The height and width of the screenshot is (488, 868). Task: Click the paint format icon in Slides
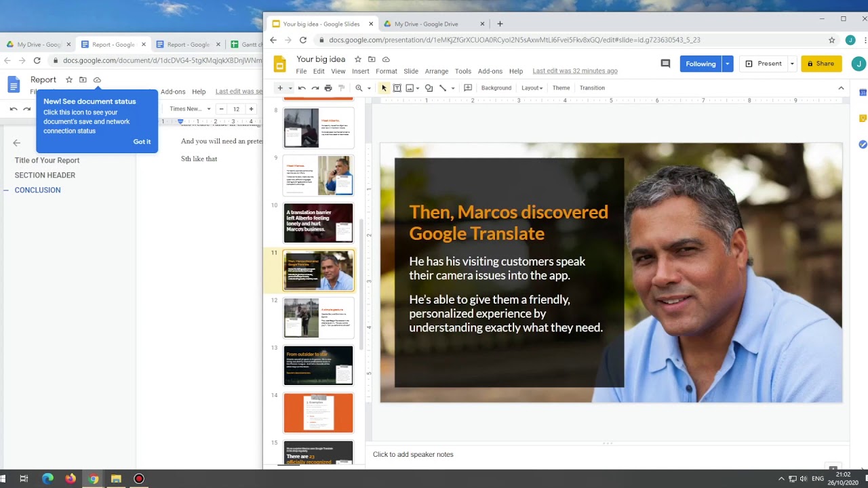tap(341, 88)
